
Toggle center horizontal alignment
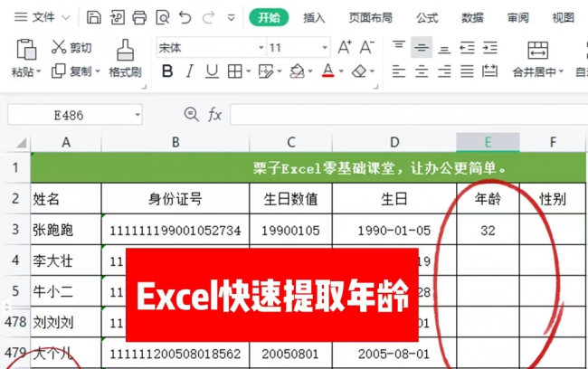422,71
